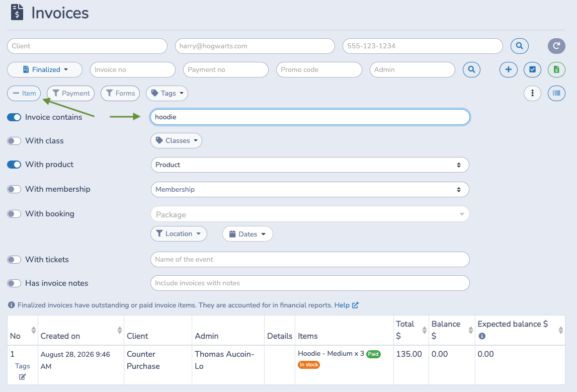577x392 pixels.
Task: Collapse the Item filter button
Action: (24, 93)
